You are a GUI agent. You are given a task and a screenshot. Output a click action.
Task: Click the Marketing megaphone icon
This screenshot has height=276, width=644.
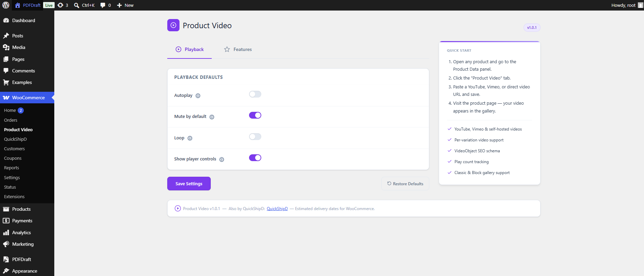[x=6, y=244]
